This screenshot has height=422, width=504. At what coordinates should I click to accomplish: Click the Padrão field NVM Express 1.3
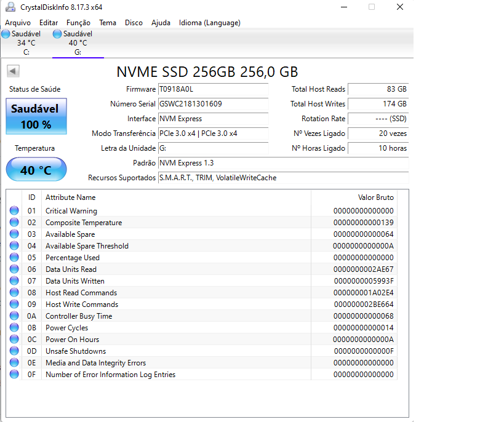pyautogui.click(x=284, y=163)
